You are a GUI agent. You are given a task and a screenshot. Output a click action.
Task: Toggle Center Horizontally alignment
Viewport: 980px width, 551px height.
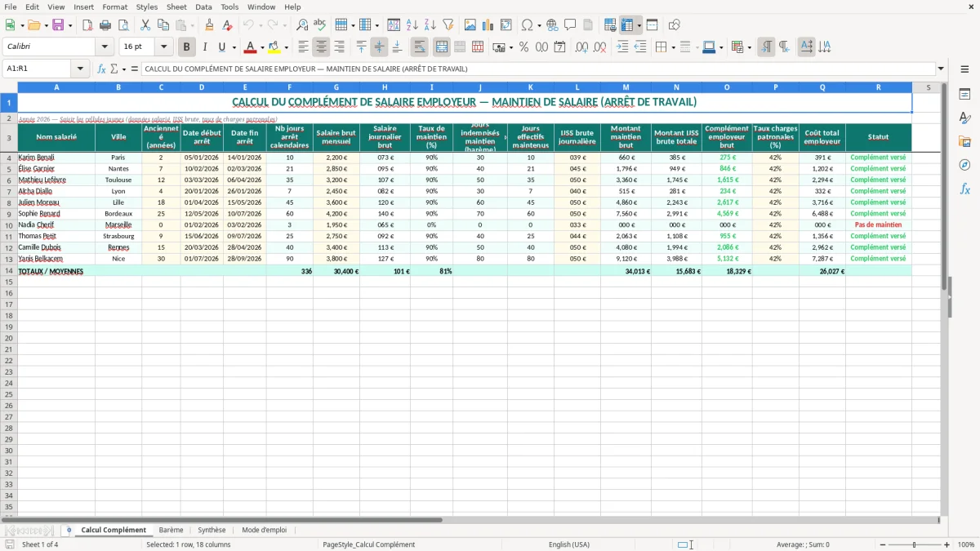click(x=321, y=47)
